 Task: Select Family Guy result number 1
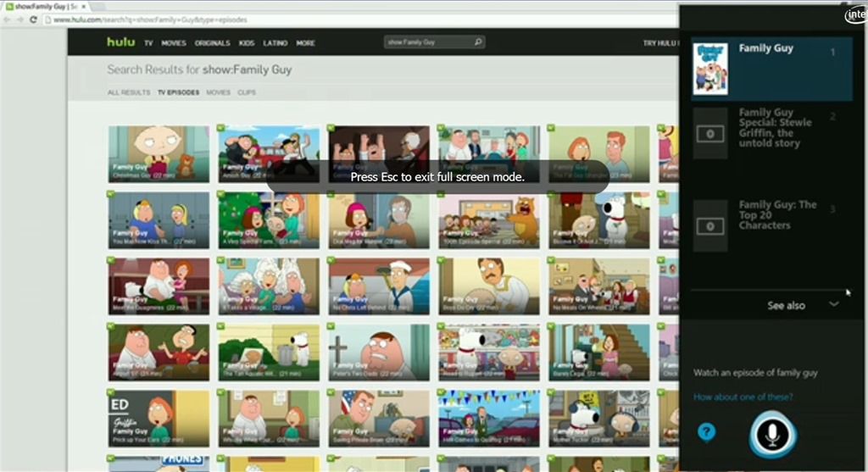pyautogui.click(x=771, y=69)
